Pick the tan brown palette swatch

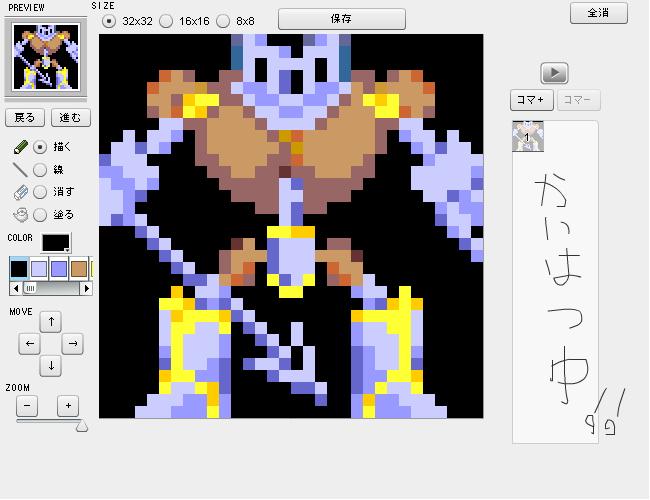[x=79, y=268]
